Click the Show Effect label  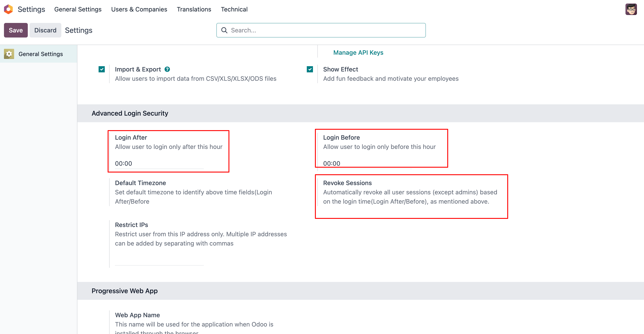point(341,69)
